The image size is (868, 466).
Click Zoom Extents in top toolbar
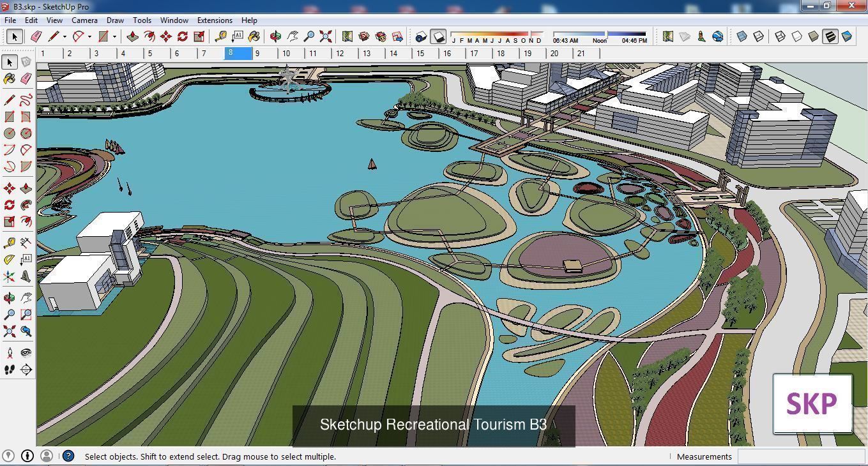click(x=325, y=36)
